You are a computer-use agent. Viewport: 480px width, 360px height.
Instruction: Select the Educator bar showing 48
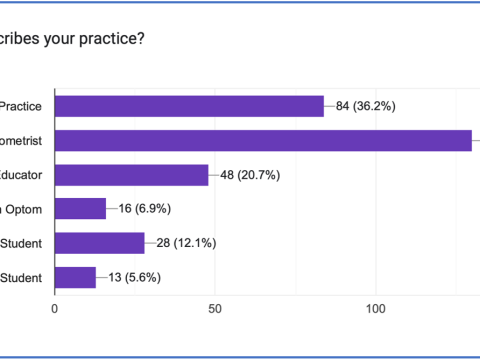132,175
